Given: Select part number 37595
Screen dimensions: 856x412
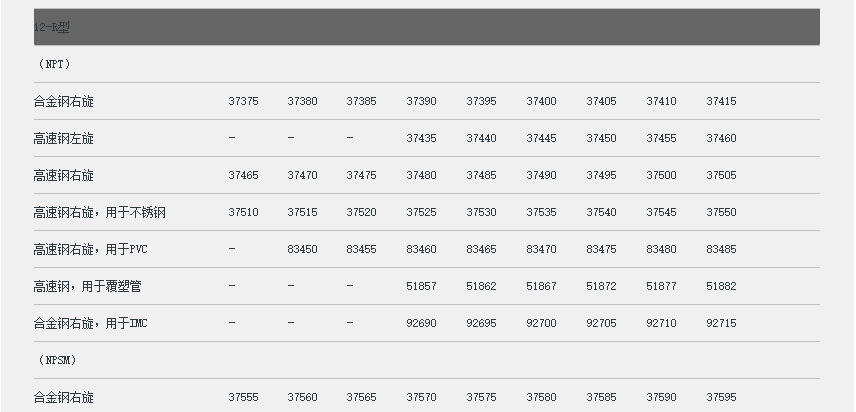Looking at the screenshot, I should tap(721, 397).
